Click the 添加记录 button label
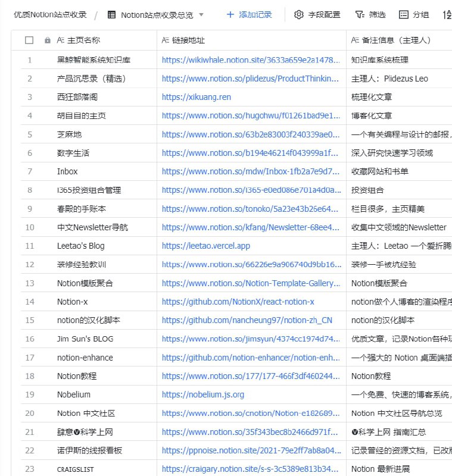The width and height of the screenshot is (452, 476). point(255,14)
